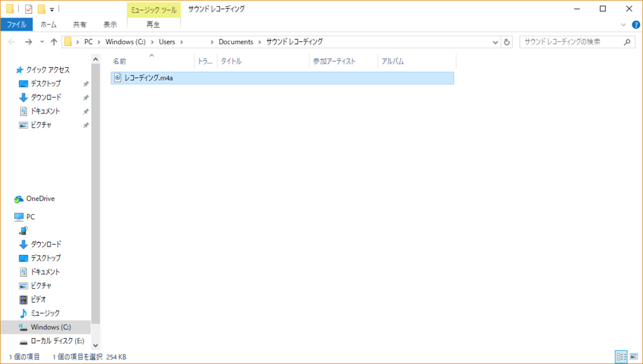Screen dimensions: 643x364
Task: Open pinned ドキュメント under Quick Access
Action: click(x=45, y=111)
